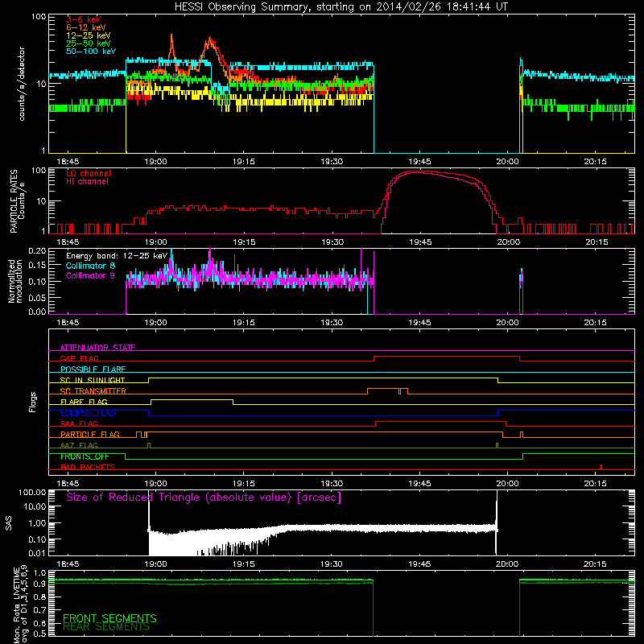The width and height of the screenshot is (644, 644).
Task: Click the SAS axis title
Action: (8, 523)
